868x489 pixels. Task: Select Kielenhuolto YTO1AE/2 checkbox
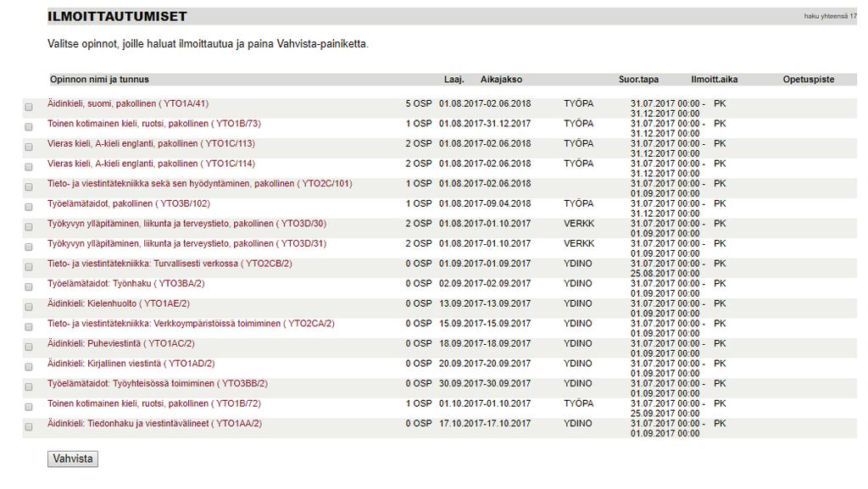click(x=29, y=307)
